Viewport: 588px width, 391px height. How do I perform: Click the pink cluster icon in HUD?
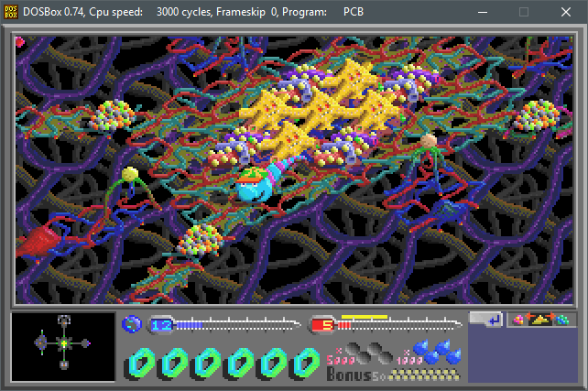(517, 320)
